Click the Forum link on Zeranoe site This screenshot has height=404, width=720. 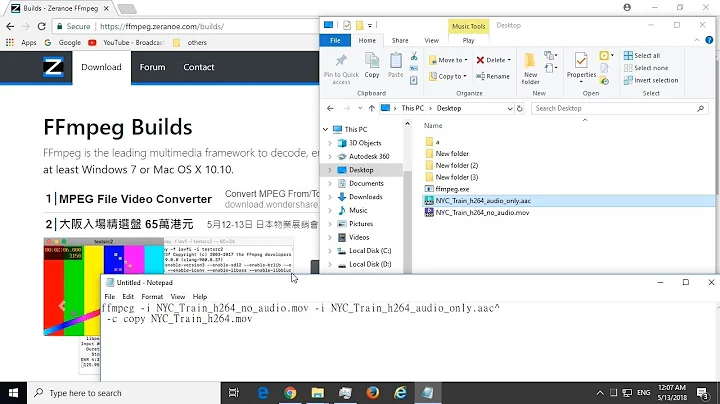tap(152, 67)
